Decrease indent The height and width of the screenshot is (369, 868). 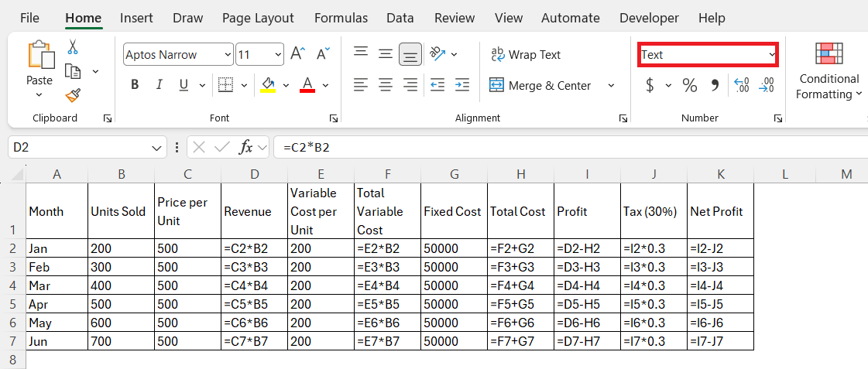(438, 85)
